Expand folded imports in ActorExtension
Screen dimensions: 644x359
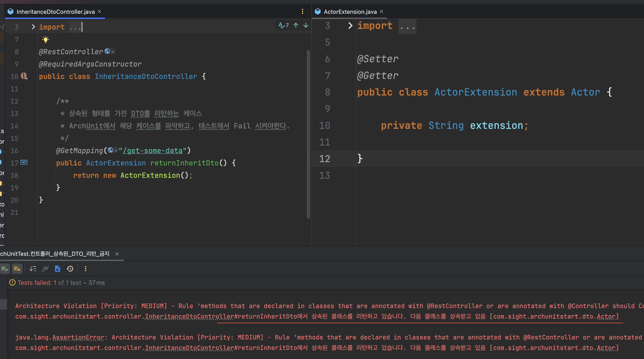(350, 25)
